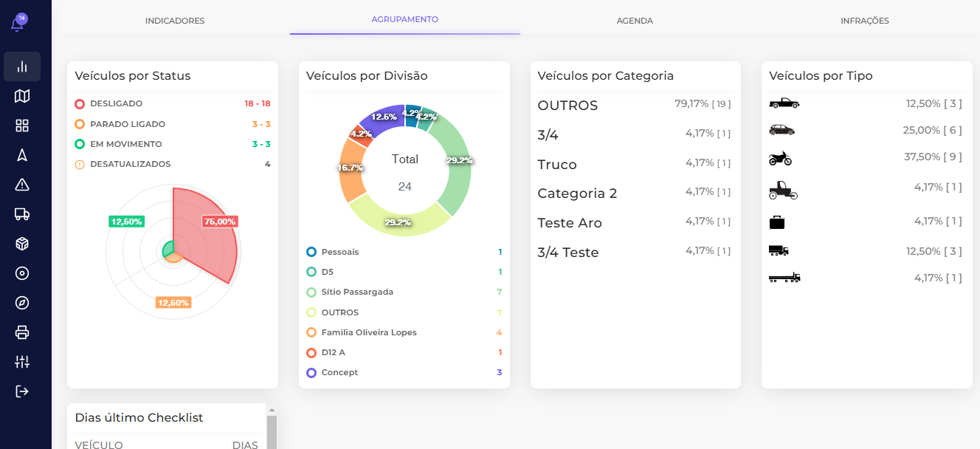Switch to the Indicadores tab
The height and width of the screenshot is (449, 980).
click(175, 21)
